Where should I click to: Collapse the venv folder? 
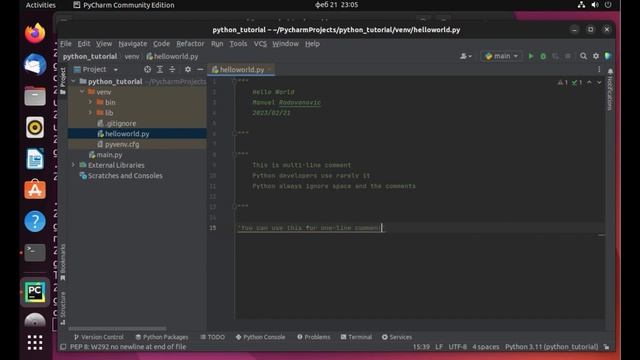82,92
